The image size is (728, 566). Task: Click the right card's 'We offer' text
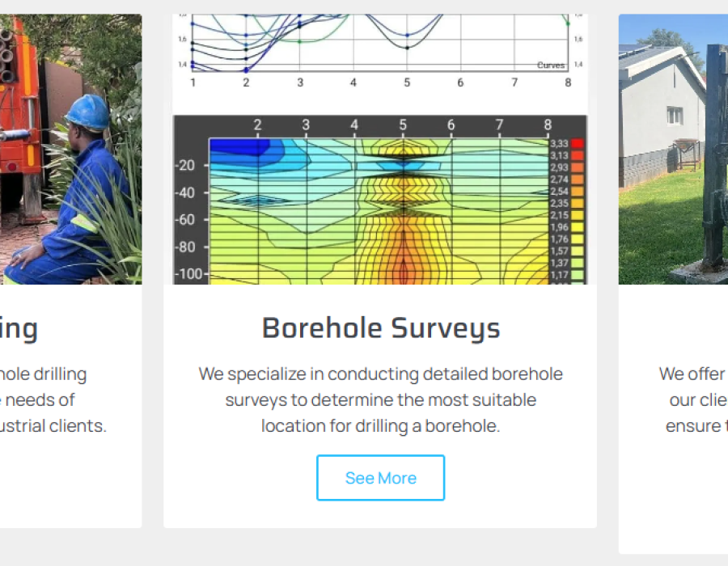692,374
